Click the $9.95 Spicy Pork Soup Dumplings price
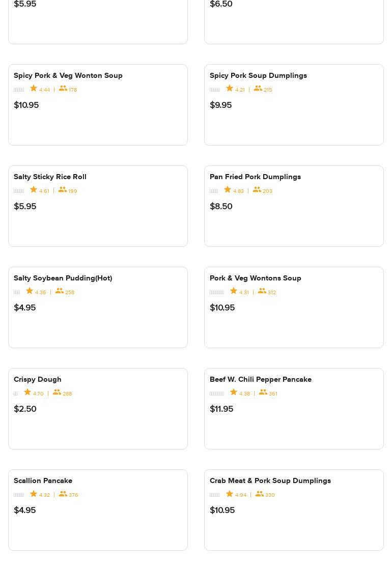Screen dimensions: 392x566 220,105
